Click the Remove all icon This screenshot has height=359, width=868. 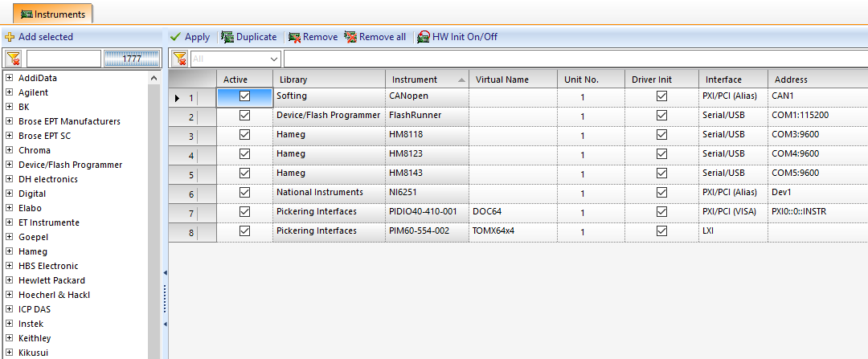350,37
